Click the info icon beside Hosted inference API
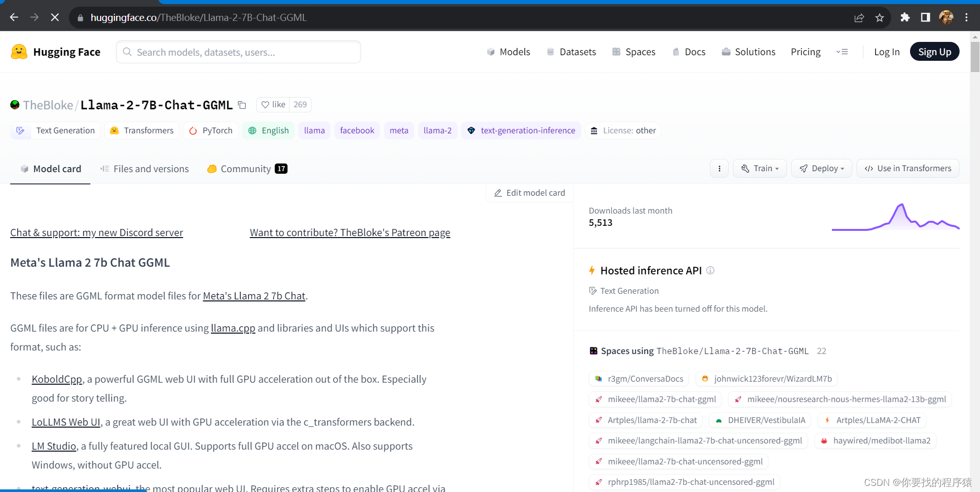The image size is (980, 492). (710, 270)
